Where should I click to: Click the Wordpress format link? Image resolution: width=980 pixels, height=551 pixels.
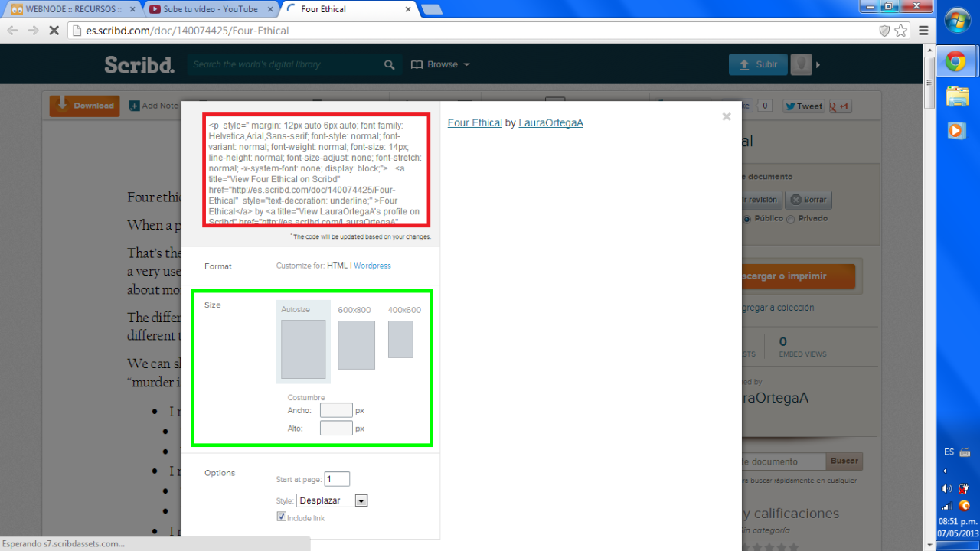coord(372,266)
